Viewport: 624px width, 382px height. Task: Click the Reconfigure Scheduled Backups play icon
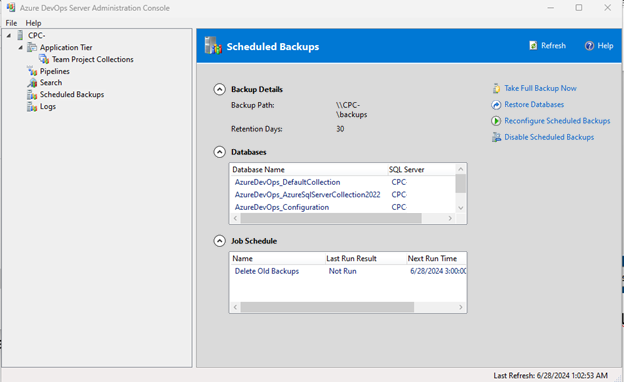point(496,121)
